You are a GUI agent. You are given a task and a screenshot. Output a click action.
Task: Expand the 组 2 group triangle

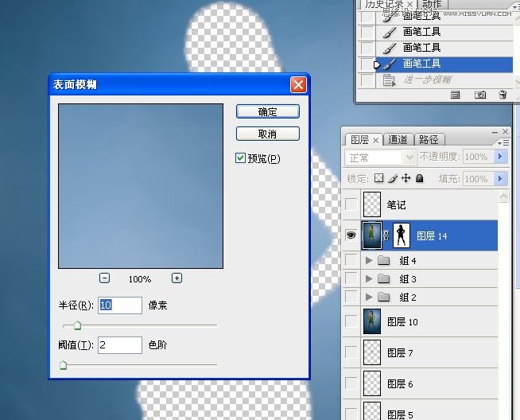click(x=369, y=297)
